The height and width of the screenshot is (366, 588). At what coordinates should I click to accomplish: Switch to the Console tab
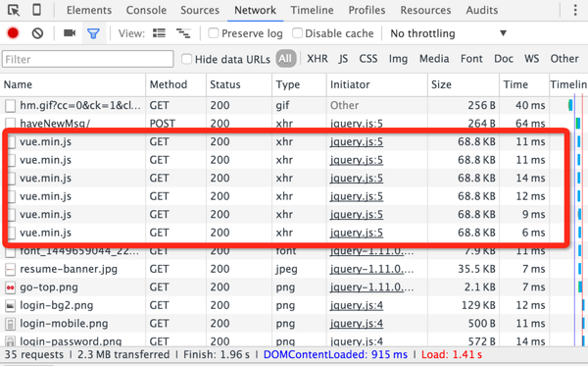click(x=146, y=10)
